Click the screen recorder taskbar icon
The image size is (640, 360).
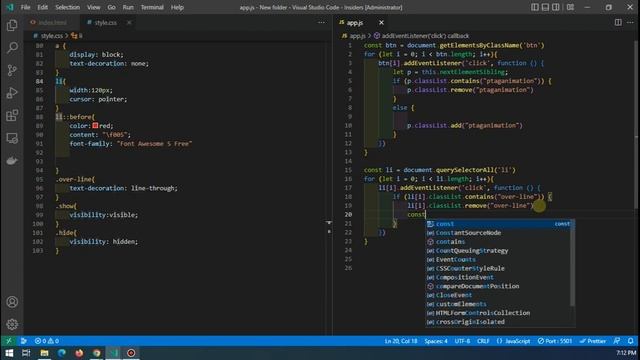(131, 353)
